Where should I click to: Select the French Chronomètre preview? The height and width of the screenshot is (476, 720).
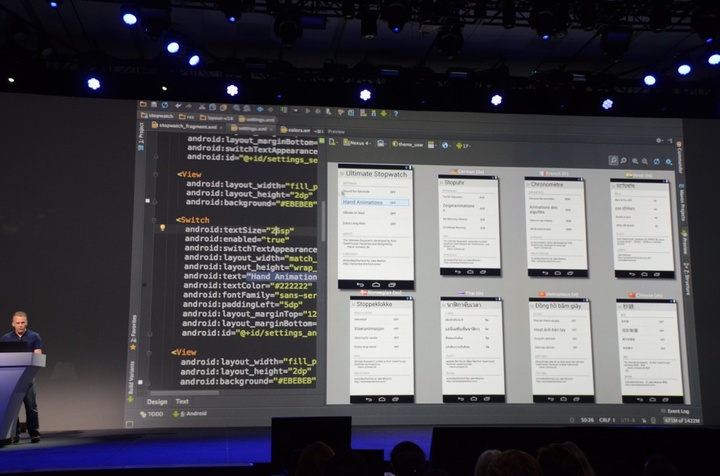pyautogui.click(x=556, y=227)
